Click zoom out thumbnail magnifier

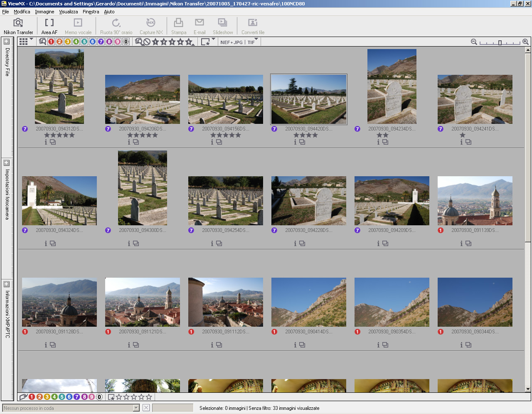click(x=474, y=42)
